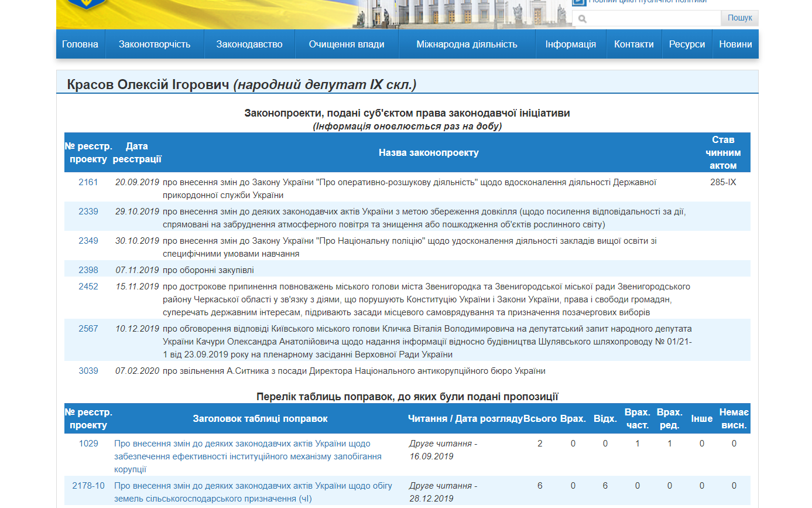Open draft law number 2398

coord(88,270)
